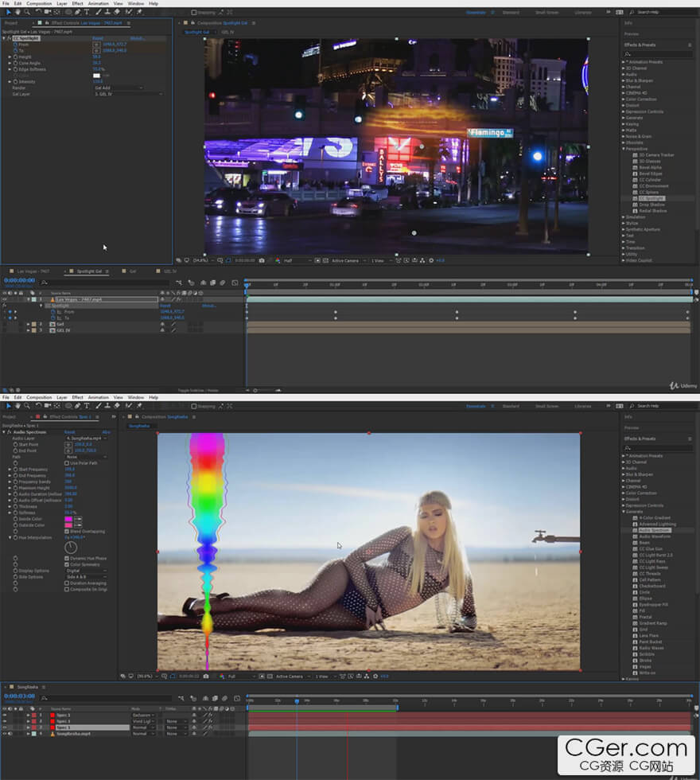Click the Cone Angle stopwatch icon
The height and width of the screenshot is (780, 700).
click(15, 63)
